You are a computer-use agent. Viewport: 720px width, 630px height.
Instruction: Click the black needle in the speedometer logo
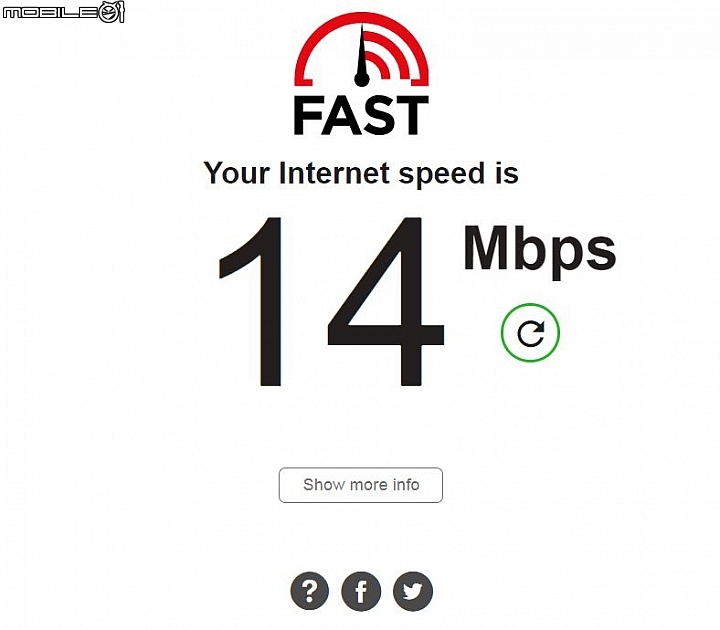click(x=362, y=55)
